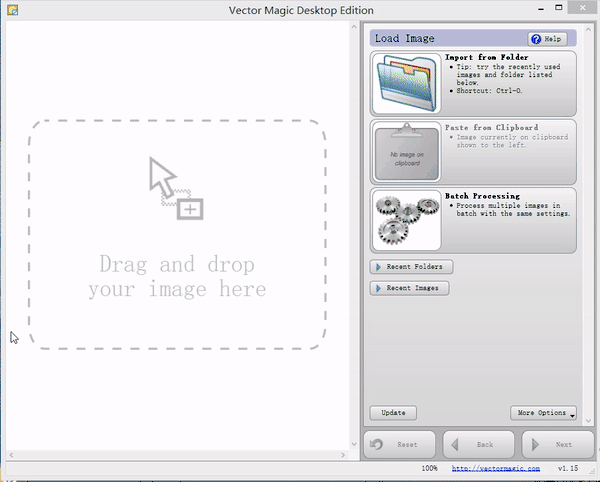This screenshot has width=600, height=482.
Task: Click the right panel scrollbar up arrow
Action: coord(588,29)
